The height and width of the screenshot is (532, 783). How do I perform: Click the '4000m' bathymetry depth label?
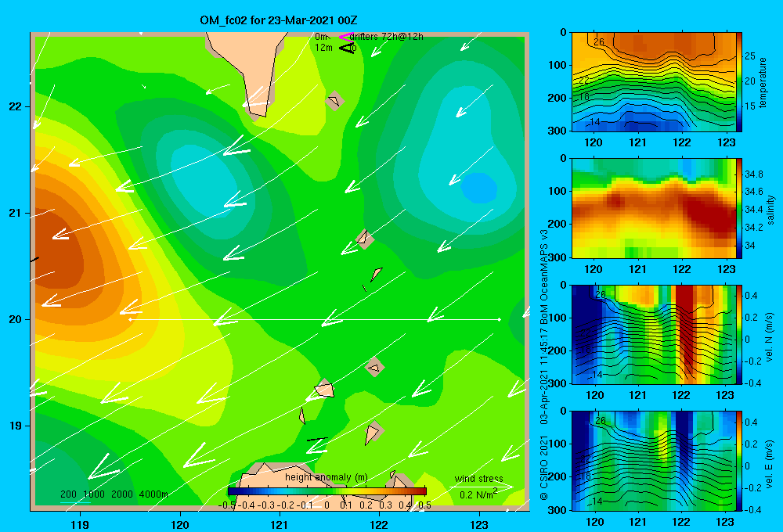(x=153, y=494)
